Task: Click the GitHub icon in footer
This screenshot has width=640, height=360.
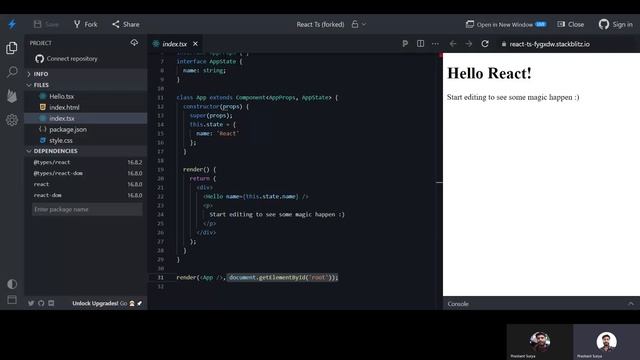Action: 41,303
